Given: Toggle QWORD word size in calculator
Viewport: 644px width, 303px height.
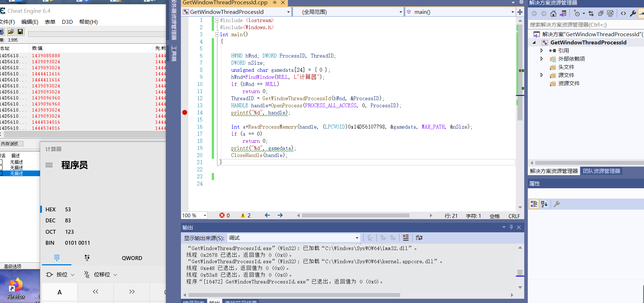Looking at the screenshot, I should 132,258.
